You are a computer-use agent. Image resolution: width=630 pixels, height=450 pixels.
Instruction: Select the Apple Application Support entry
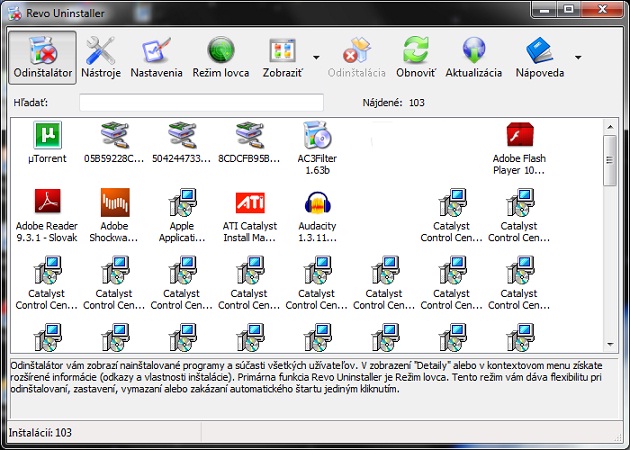pyautogui.click(x=182, y=215)
